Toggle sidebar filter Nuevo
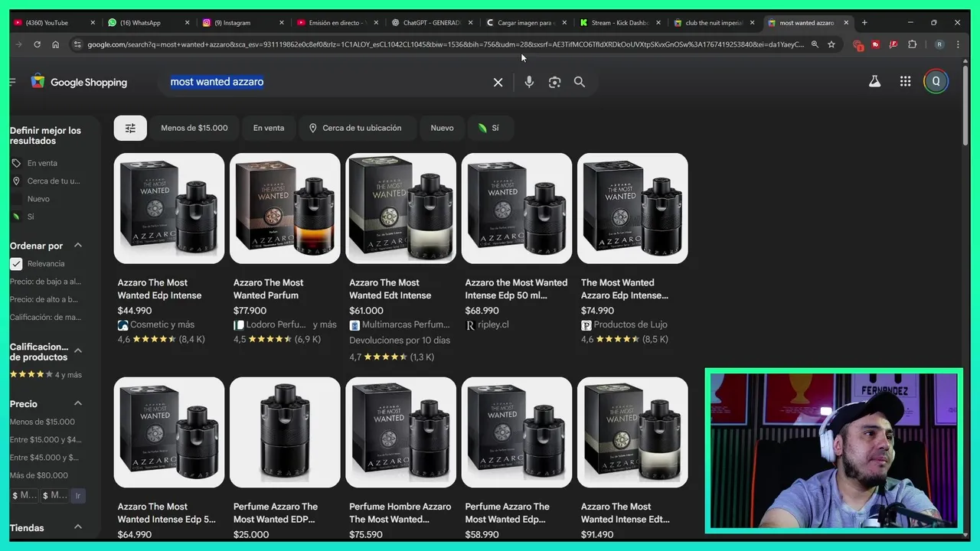The width and height of the screenshot is (980, 551). pyautogui.click(x=38, y=198)
